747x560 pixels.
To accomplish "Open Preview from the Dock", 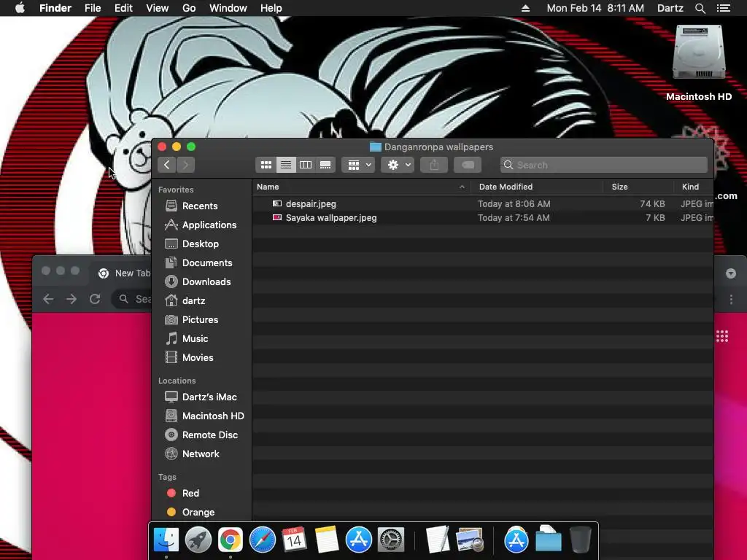I will point(469,540).
